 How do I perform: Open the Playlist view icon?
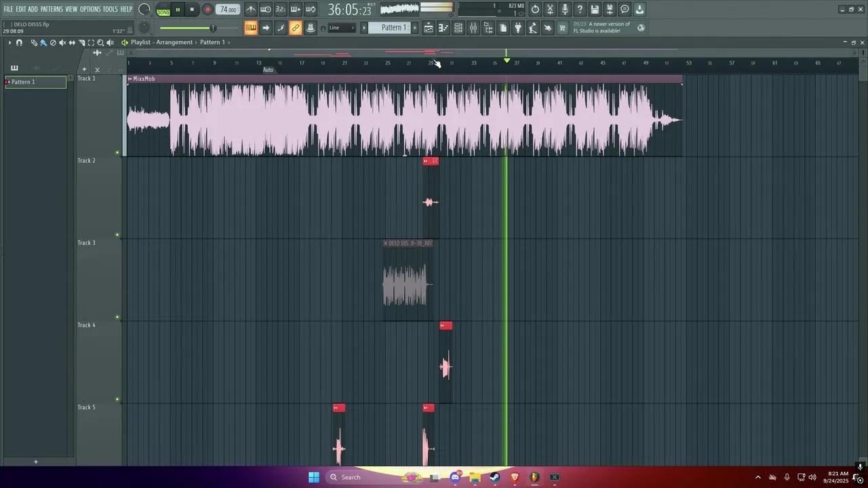[429, 28]
